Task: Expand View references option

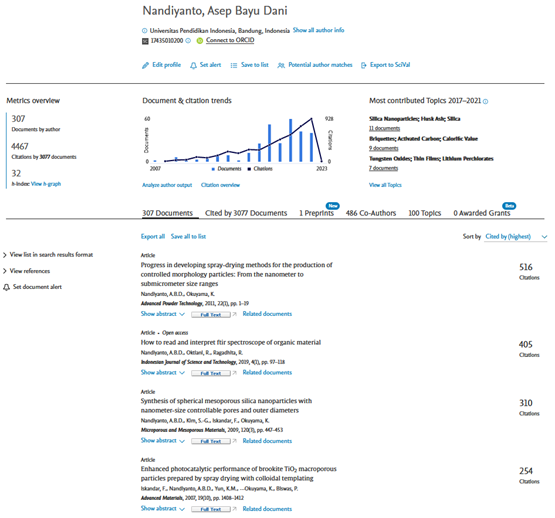Action: [27, 271]
